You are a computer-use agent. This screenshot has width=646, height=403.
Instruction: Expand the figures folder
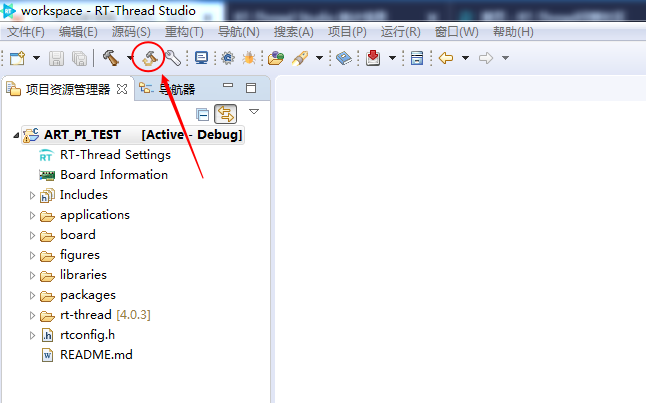click(x=32, y=255)
